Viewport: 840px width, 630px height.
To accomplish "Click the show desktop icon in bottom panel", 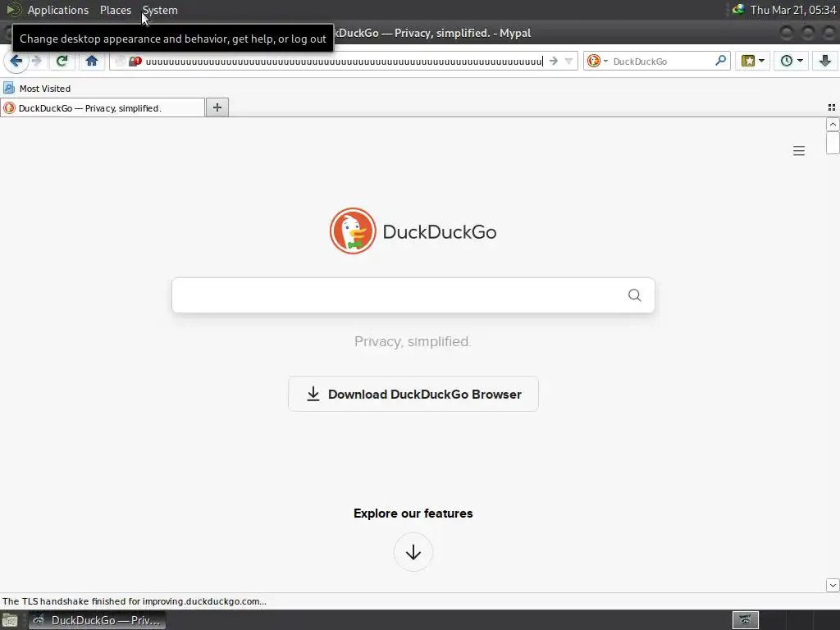I will 10,620.
